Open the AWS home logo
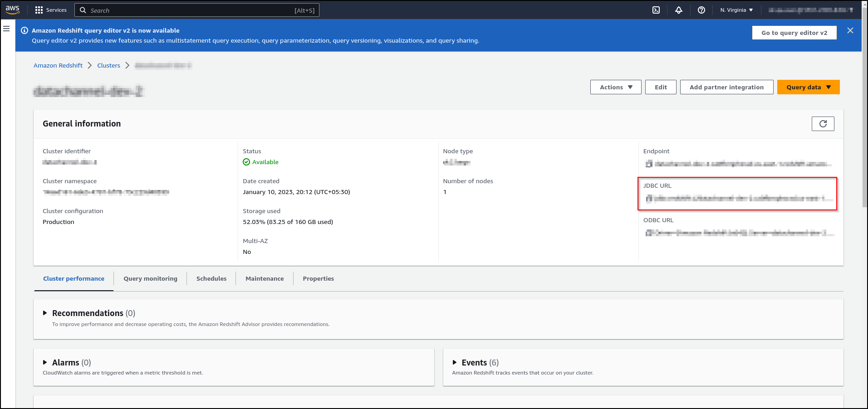Screen dimensions: 868x409 [13, 10]
